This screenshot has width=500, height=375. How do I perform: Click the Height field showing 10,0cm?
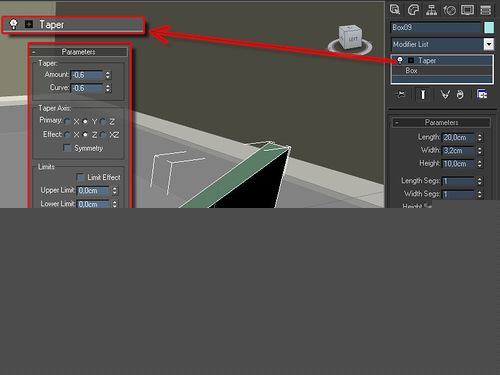[458, 164]
